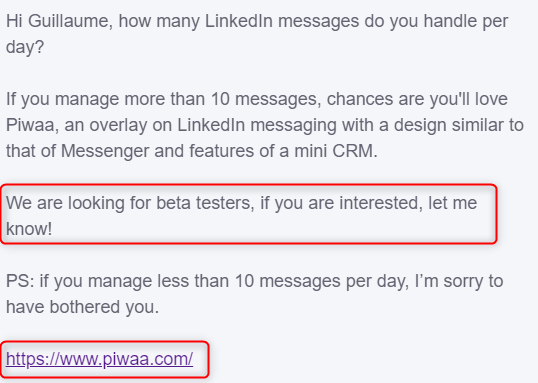This screenshot has height=383, width=538.
Task: Click the word "day?" ending the question
Action: tap(25, 47)
